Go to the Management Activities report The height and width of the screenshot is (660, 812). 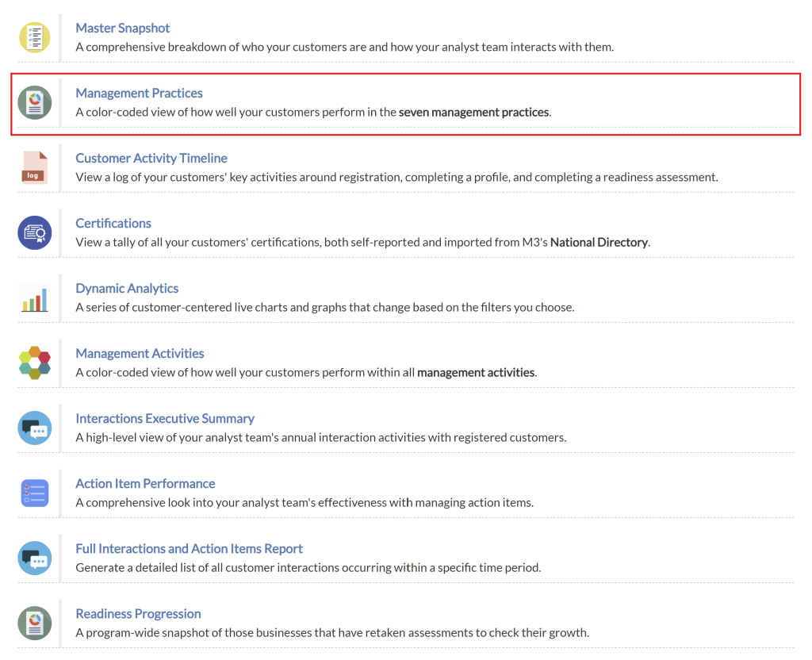(140, 353)
